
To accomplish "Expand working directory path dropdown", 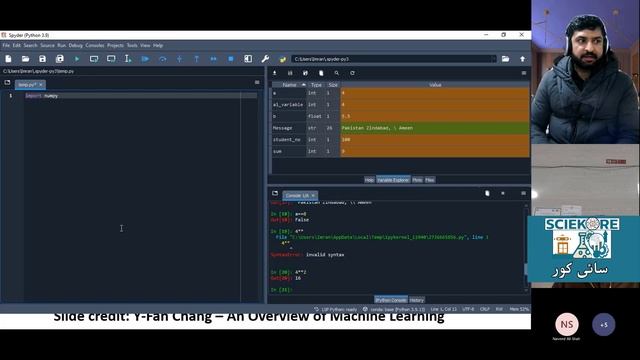I will click(x=494, y=59).
